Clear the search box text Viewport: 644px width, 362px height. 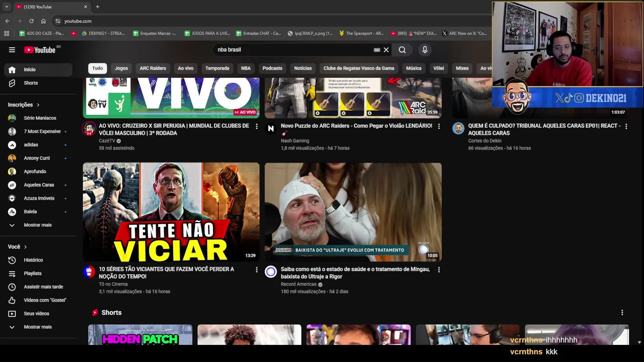(x=386, y=50)
